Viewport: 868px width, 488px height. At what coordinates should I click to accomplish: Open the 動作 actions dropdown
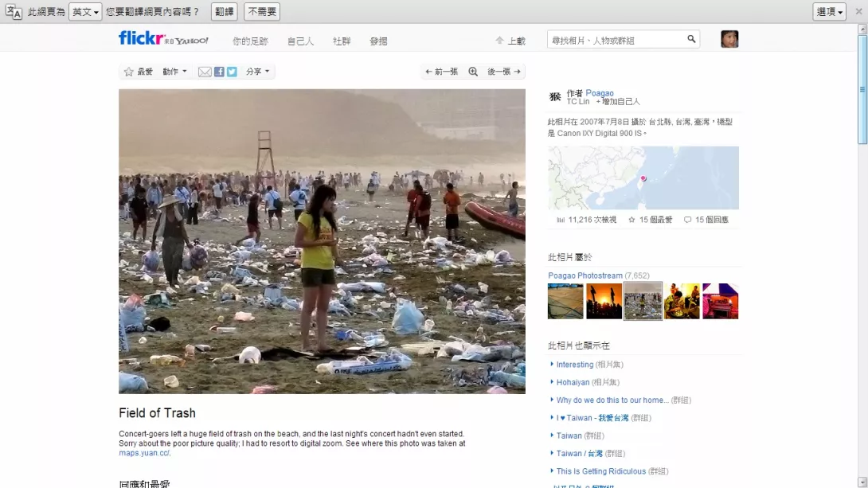point(174,72)
